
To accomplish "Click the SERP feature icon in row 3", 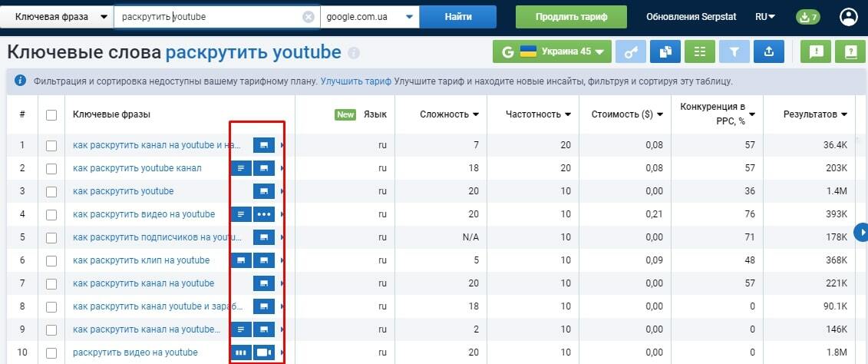I will pyautogui.click(x=264, y=191).
